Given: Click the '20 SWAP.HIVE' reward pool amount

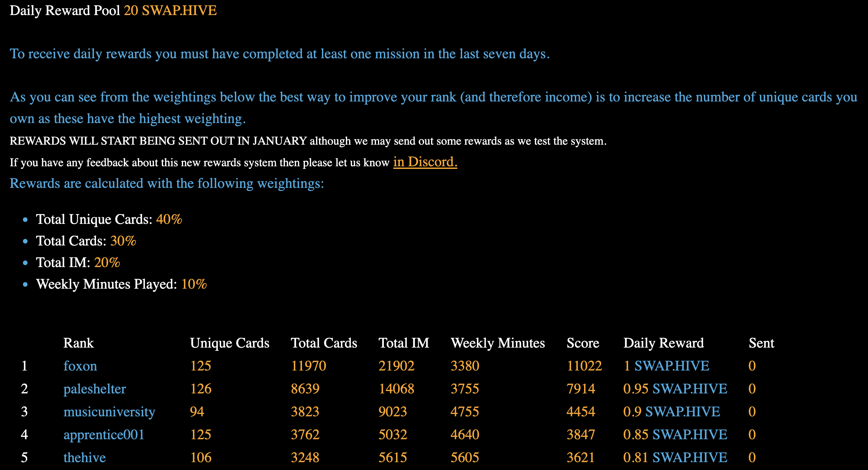Looking at the screenshot, I should 170,10.
